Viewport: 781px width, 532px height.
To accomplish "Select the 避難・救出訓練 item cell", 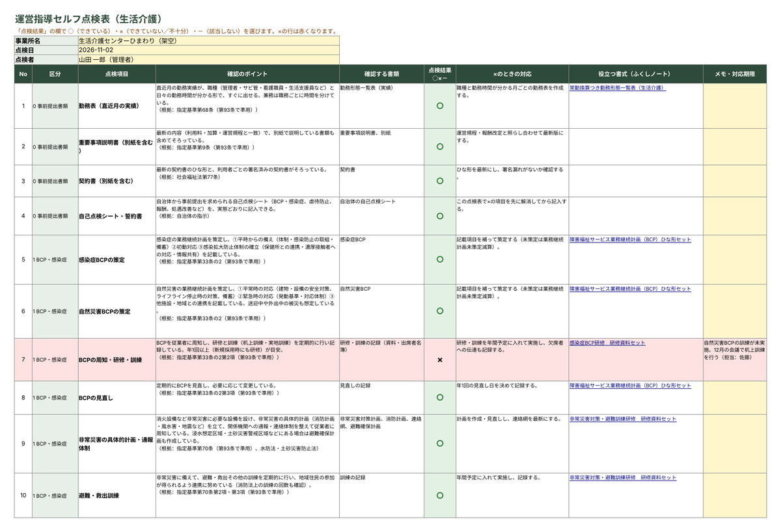I will coord(116,496).
